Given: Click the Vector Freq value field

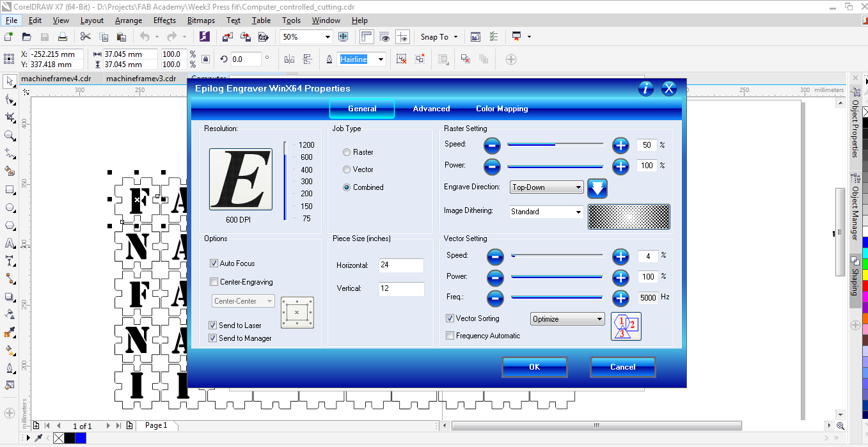Looking at the screenshot, I should pos(648,298).
